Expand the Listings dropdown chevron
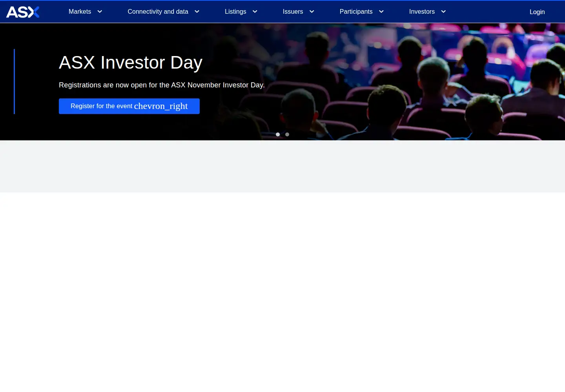The width and height of the screenshot is (565, 392). [255, 12]
